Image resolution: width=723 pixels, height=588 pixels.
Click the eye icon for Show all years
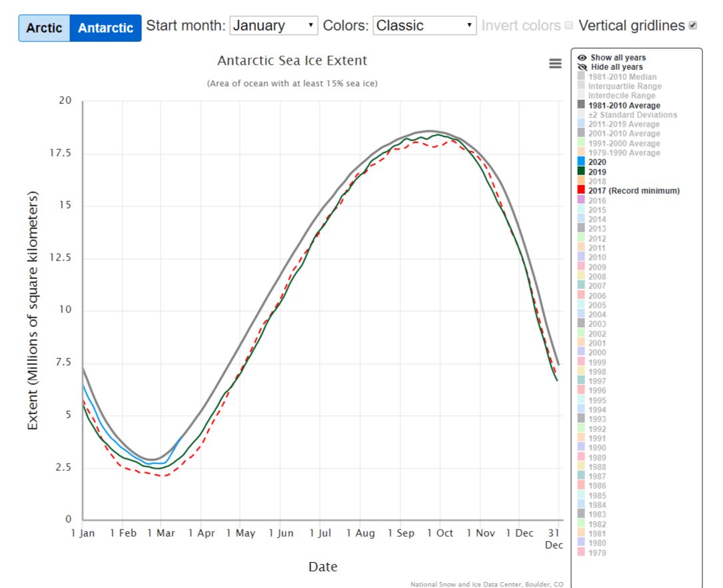coord(582,58)
